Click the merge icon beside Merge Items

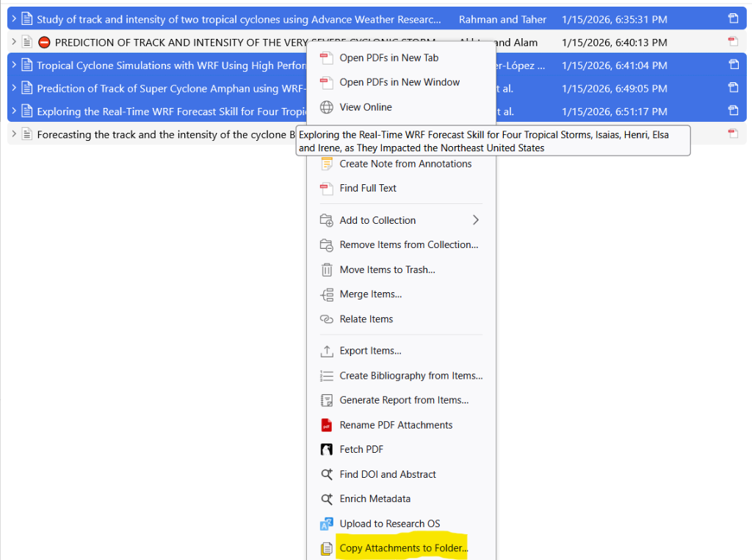pyautogui.click(x=327, y=294)
